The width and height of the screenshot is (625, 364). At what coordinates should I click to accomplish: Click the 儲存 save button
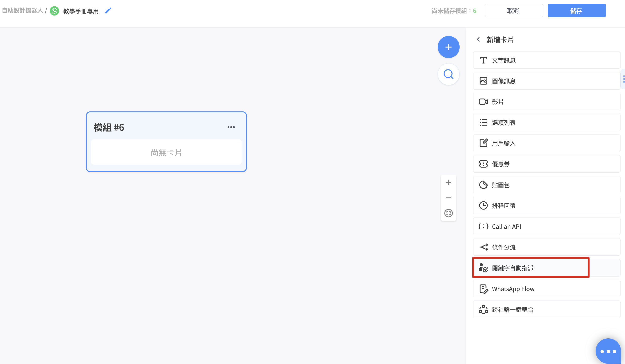(x=576, y=11)
